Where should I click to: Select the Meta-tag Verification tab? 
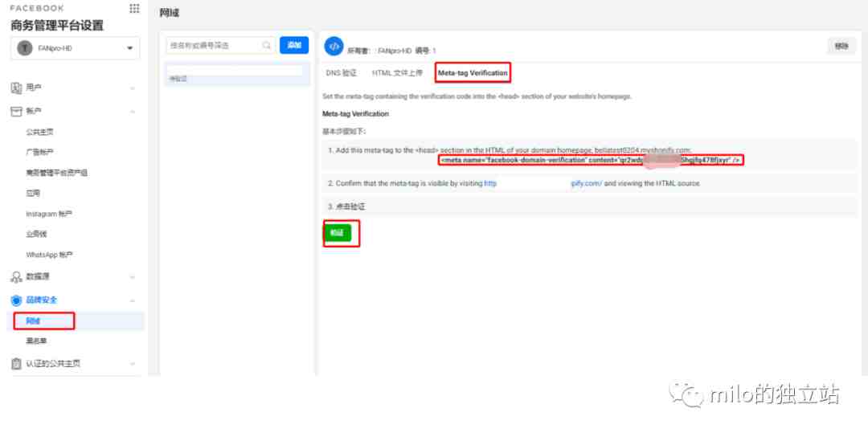(473, 73)
